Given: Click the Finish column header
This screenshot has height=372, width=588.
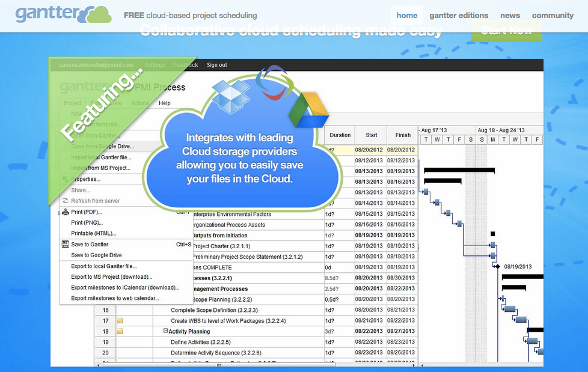Looking at the screenshot, I should pyautogui.click(x=403, y=135).
